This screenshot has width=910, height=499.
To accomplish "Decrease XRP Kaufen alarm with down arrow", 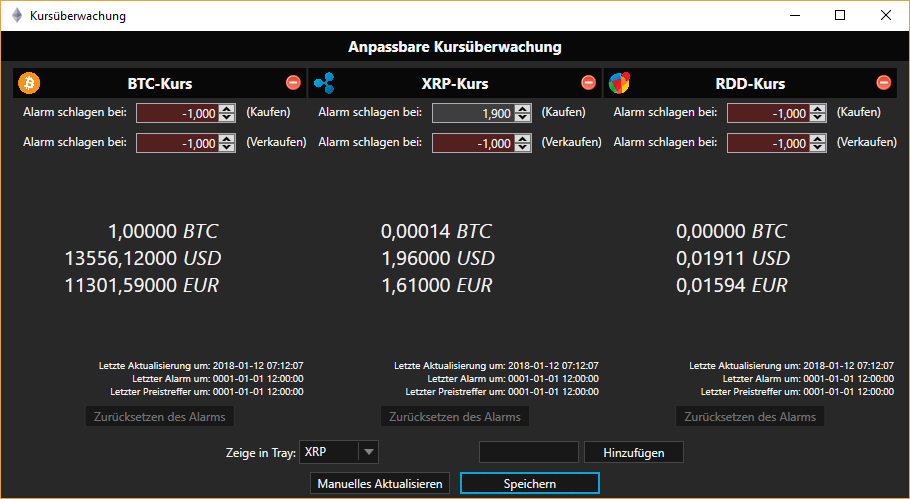I will click(523, 118).
